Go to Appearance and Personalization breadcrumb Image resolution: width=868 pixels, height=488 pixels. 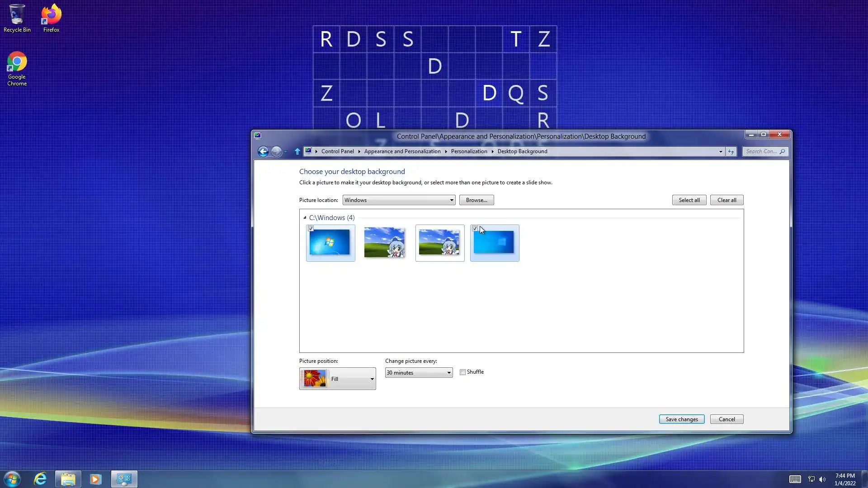[x=402, y=151]
